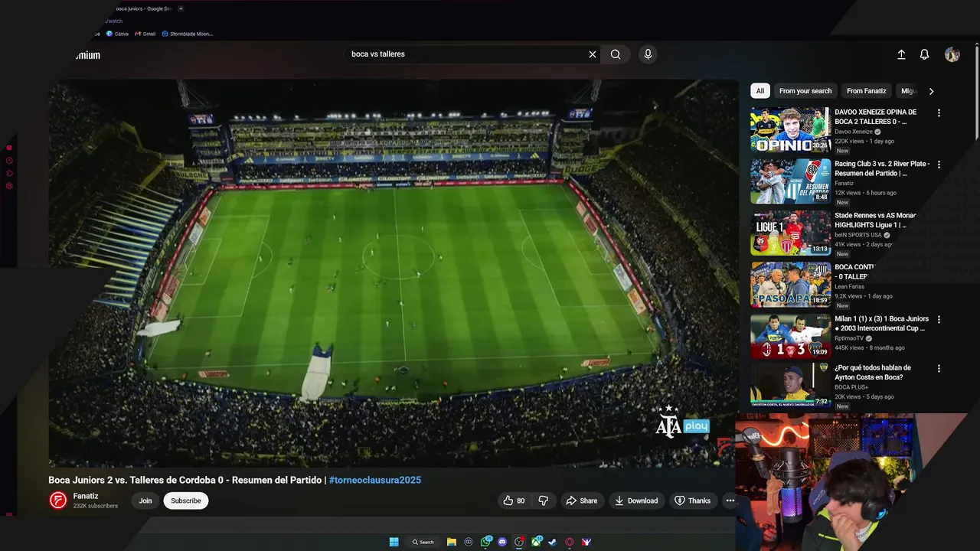Switch to boca juniors Google Search tab
The height and width of the screenshot is (551, 980).
click(x=143, y=8)
